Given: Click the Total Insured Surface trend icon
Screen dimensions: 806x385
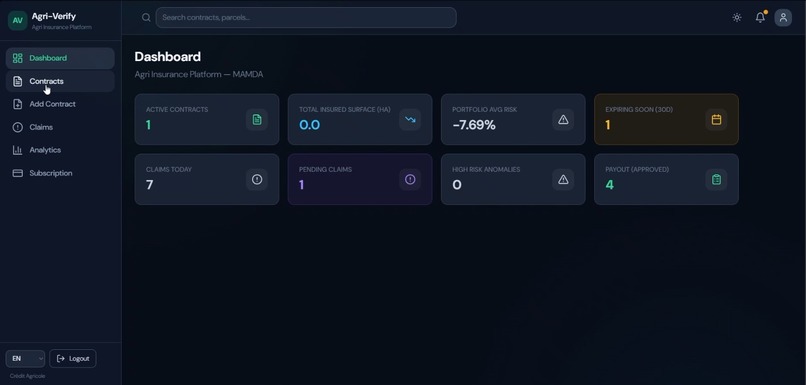Looking at the screenshot, I should [x=410, y=119].
